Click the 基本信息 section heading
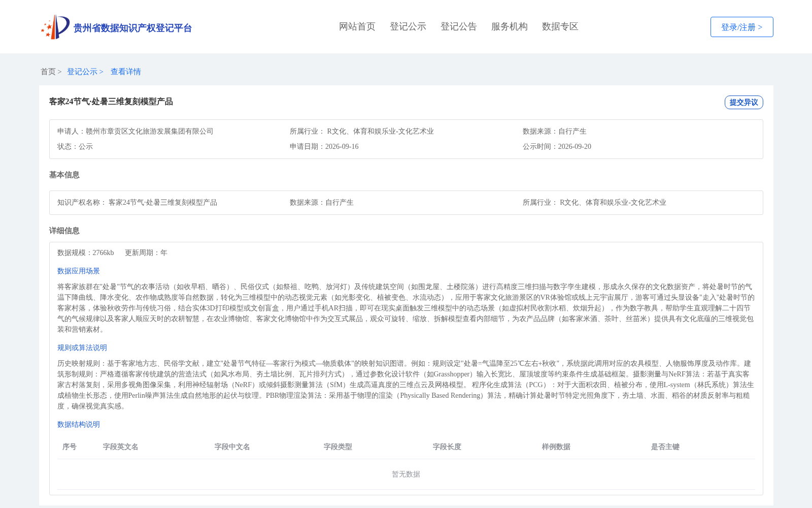812x508 pixels. coord(64,175)
